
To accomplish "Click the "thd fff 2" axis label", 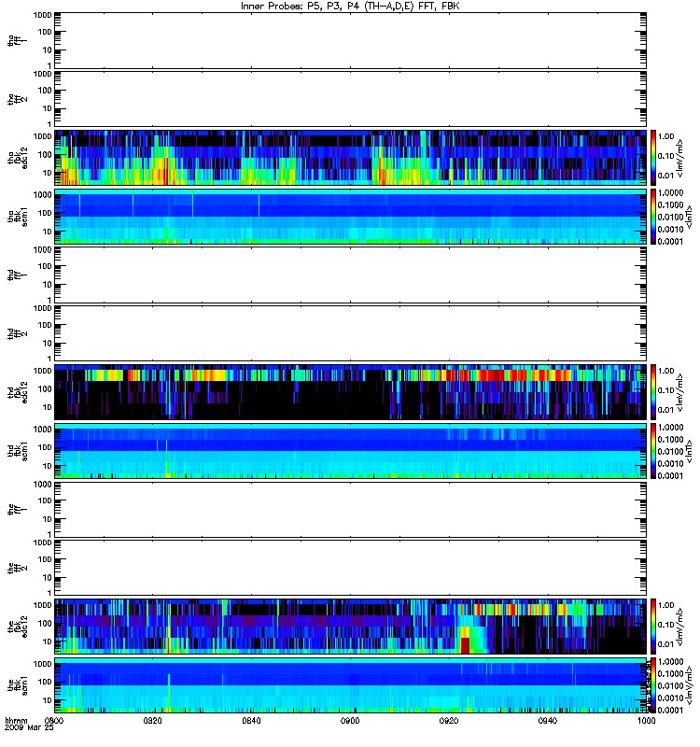I will coord(18,333).
